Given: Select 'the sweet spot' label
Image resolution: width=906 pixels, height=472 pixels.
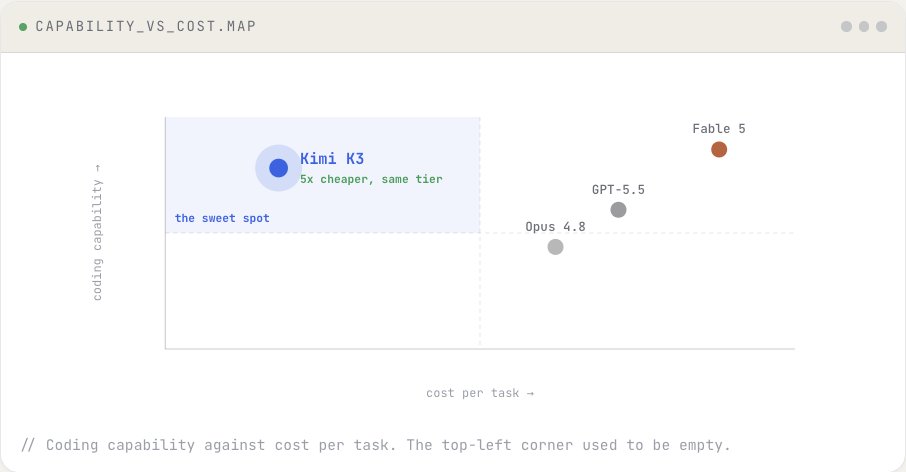Looking at the screenshot, I should pyautogui.click(x=222, y=218).
